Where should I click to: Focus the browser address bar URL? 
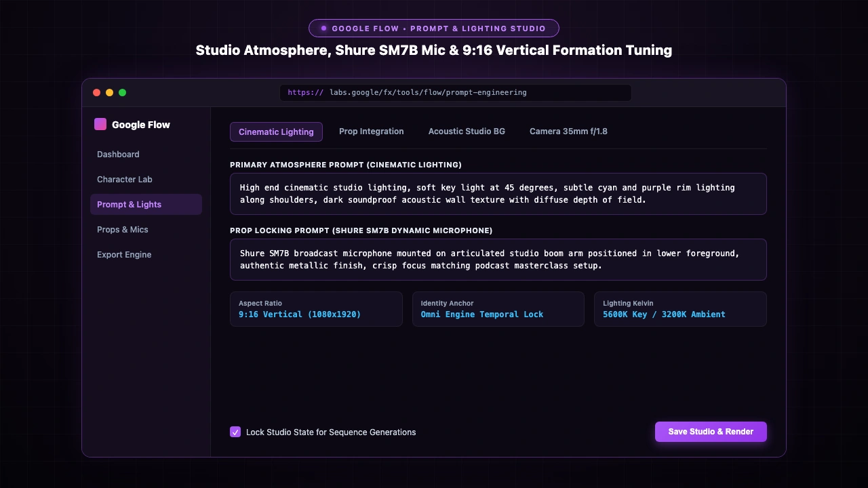point(456,93)
